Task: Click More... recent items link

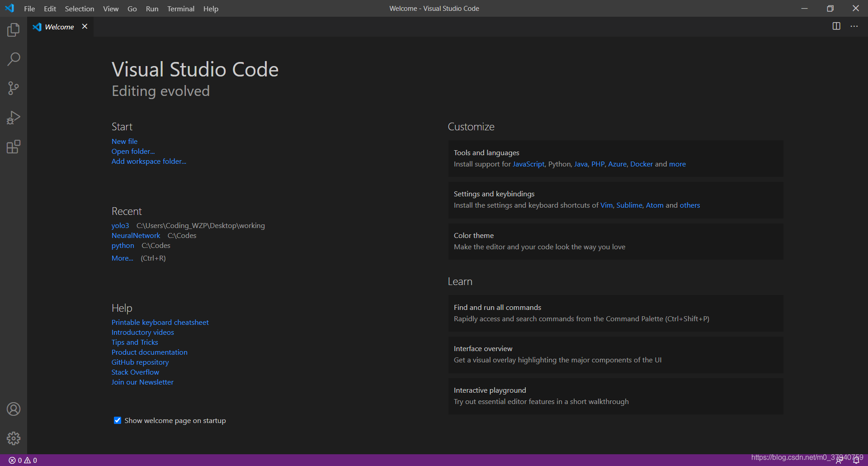Action: (x=122, y=258)
